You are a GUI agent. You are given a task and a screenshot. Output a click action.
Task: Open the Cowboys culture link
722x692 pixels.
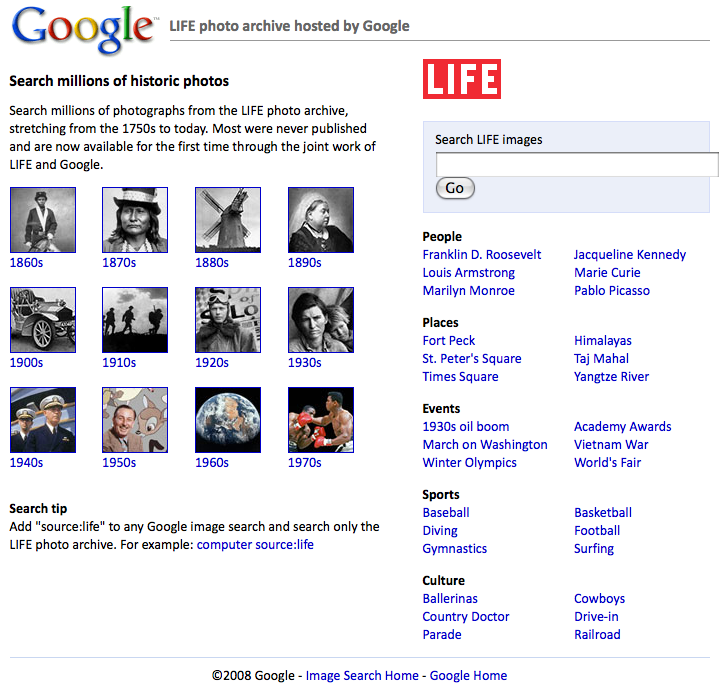click(600, 599)
